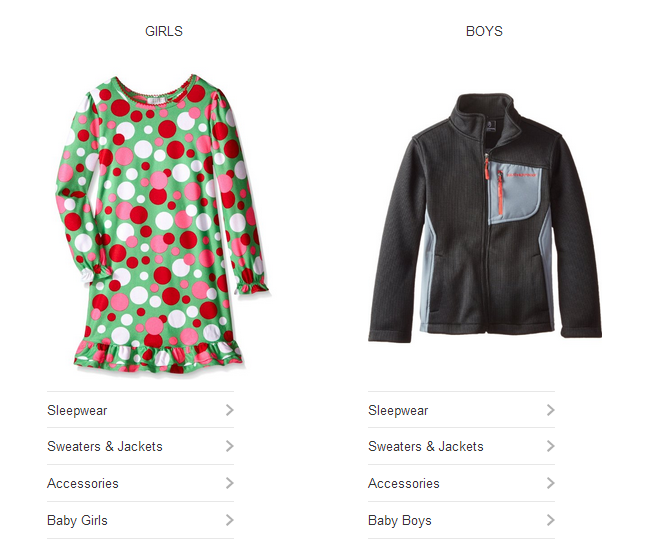Browse Accessories in the Boys column

coord(461,483)
